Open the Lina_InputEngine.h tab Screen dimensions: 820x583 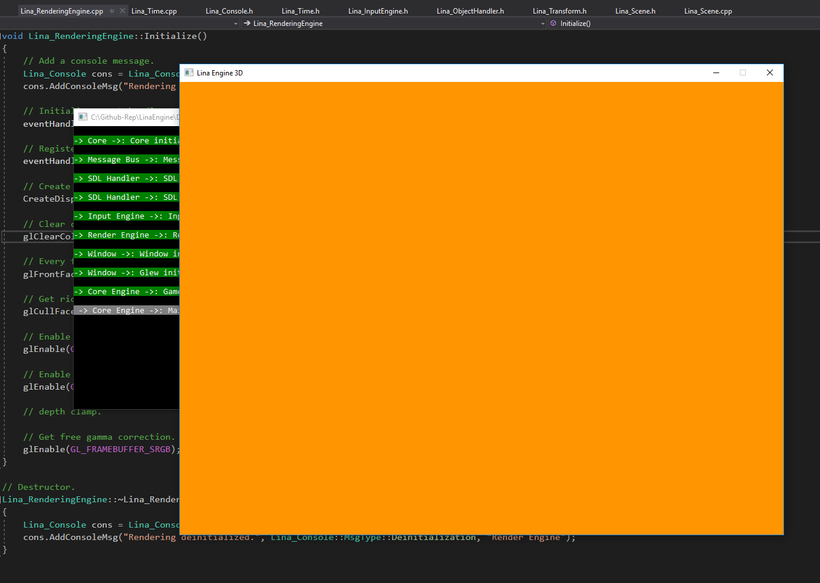[378, 11]
